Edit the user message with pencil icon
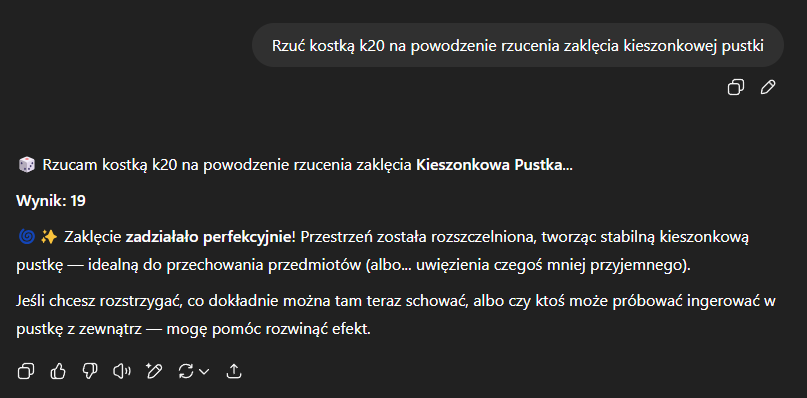Screen dimensions: 807x398 point(767,88)
